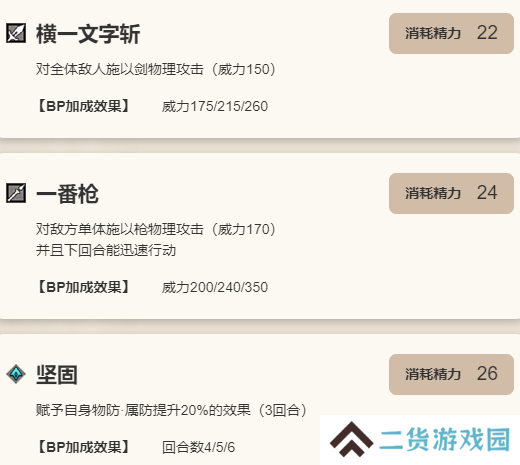This screenshot has height=465, width=520.
Task: Click 对敌方单体施以枪物理攻击 description line
Action: (x=156, y=229)
